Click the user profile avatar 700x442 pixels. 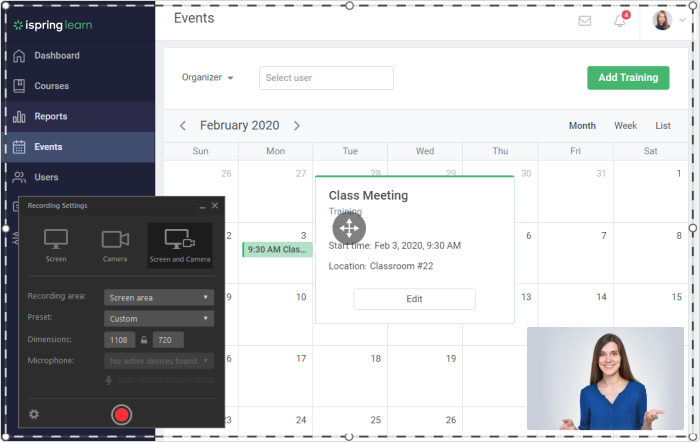[x=662, y=20]
